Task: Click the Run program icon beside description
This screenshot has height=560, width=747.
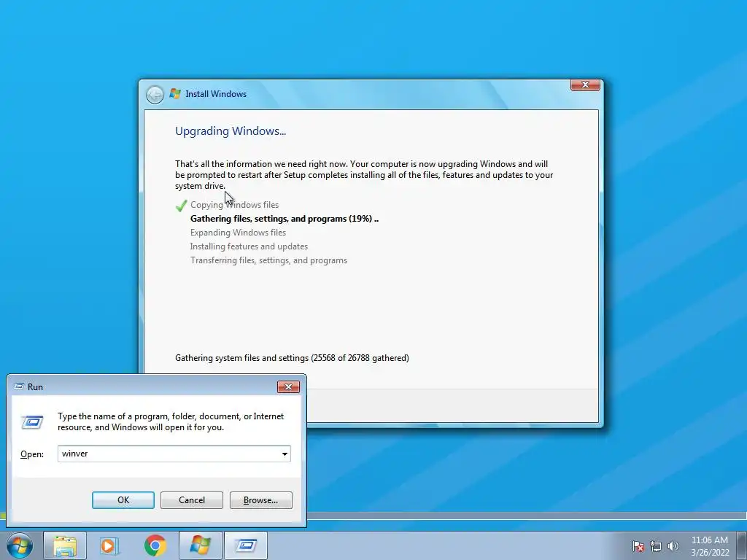Action: (x=32, y=422)
